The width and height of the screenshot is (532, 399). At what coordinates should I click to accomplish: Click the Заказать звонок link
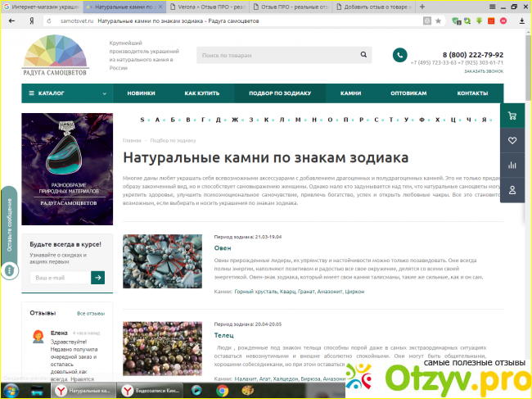(x=484, y=71)
